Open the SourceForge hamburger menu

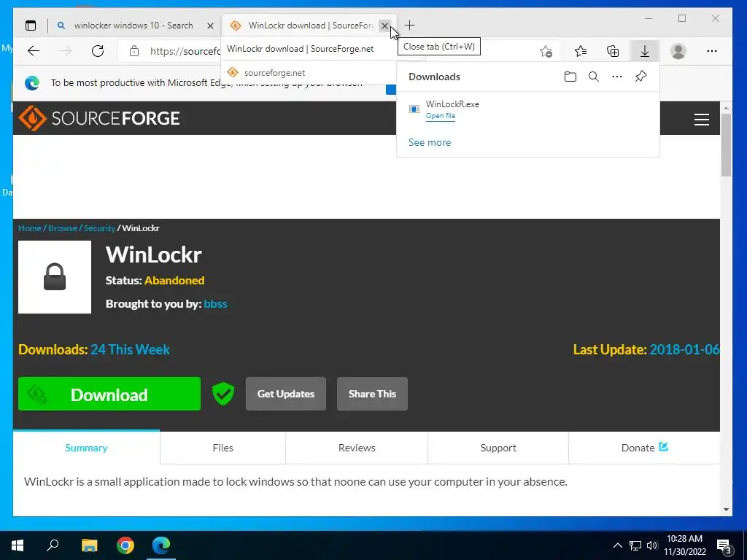click(701, 119)
